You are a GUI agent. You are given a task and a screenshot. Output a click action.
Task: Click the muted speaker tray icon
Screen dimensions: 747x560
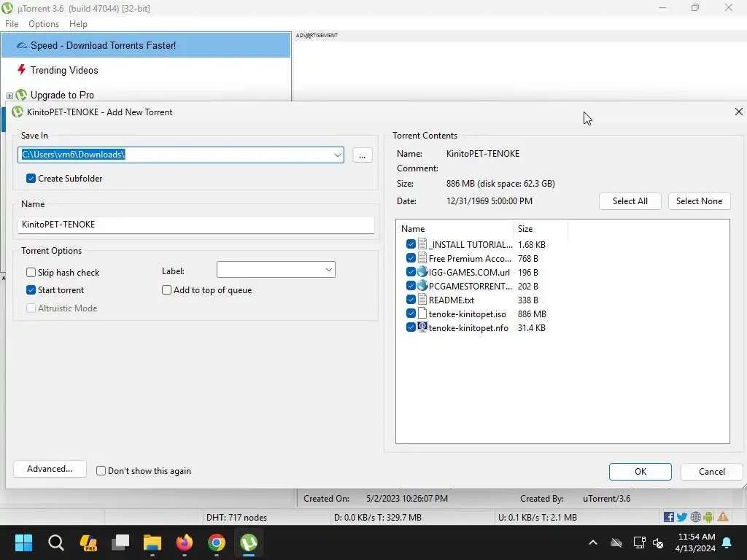click(x=659, y=542)
